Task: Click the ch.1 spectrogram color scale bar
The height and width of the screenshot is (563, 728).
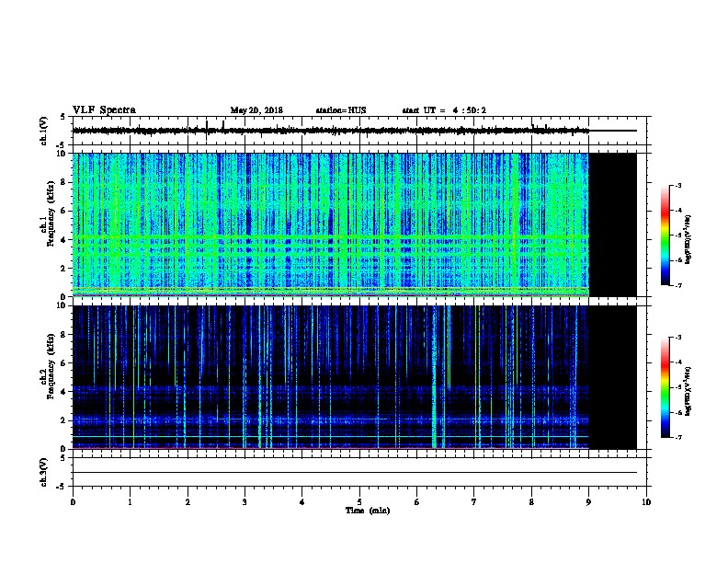Action: click(x=665, y=236)
